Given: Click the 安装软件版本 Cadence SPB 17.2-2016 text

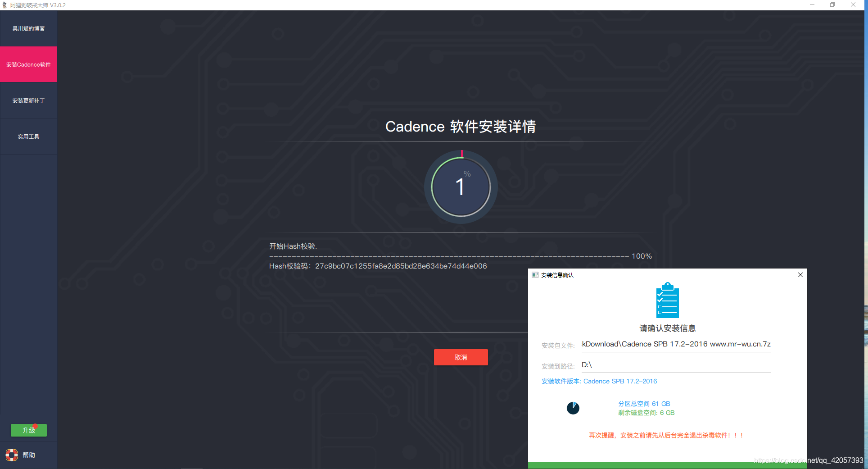Looking at the screenshot, I should (x=599, y=381).
